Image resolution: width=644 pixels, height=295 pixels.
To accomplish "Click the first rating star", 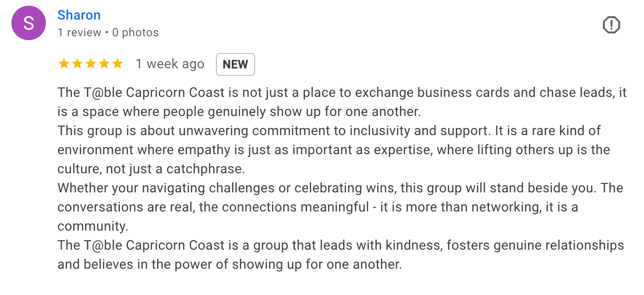I will click(x=64, y=64).
